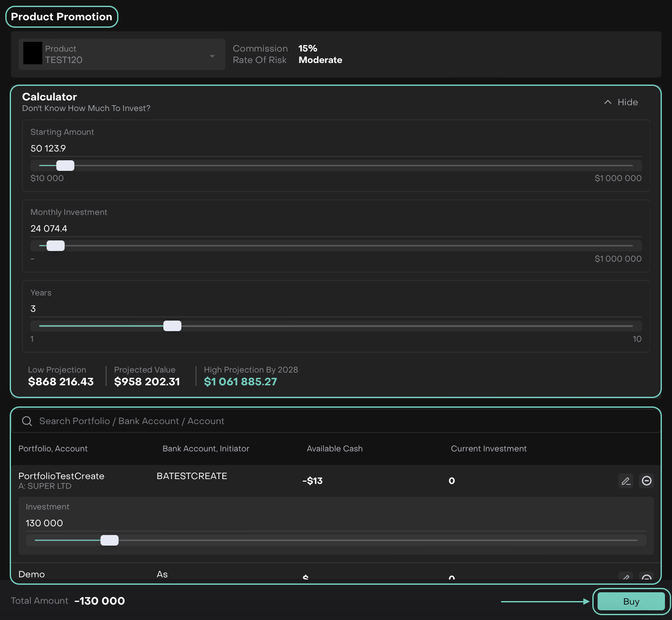Edit PortfolioTestCreate row with pencil icon
The image size is (672, 620).
tap(626, 481)
